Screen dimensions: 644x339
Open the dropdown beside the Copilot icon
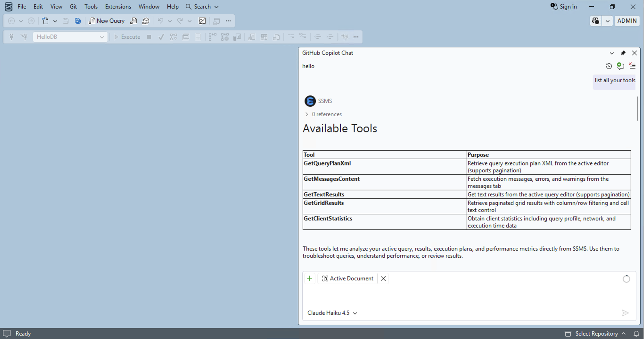tap(607, 21)
